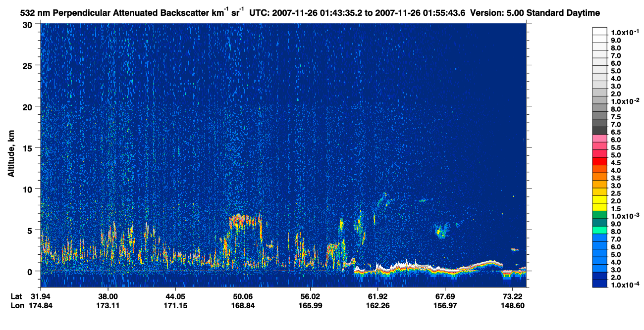Click colorbar label 1.0x10^-1
Screen dimensions: 644x330
tap(625, 32)
